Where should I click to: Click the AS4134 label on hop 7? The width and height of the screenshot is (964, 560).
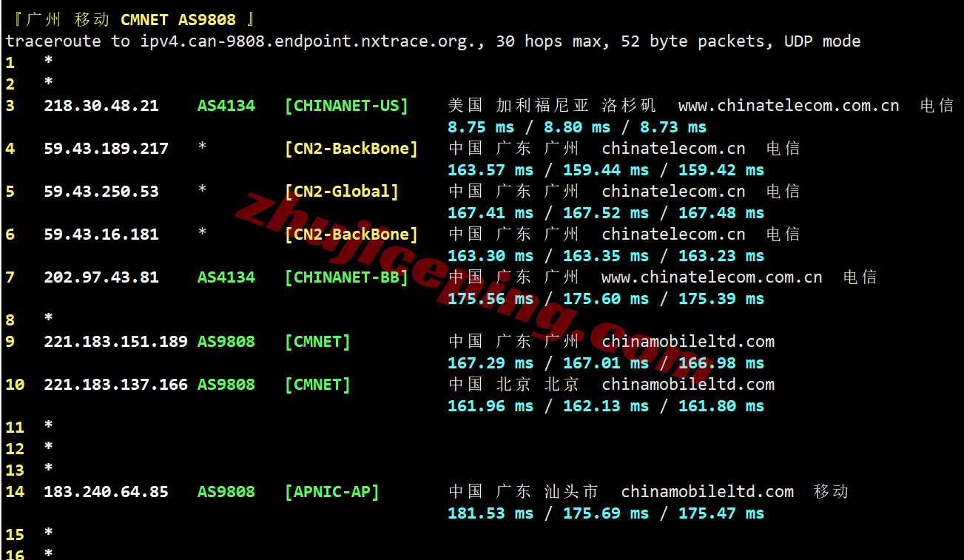pyautogui.click(x=226, y=277)
